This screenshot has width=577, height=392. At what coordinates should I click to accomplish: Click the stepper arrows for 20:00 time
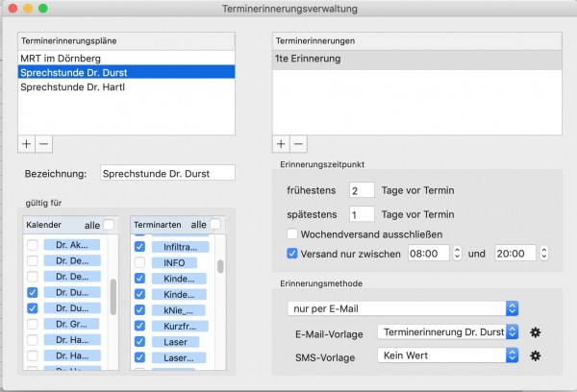[x=544, y=253]
